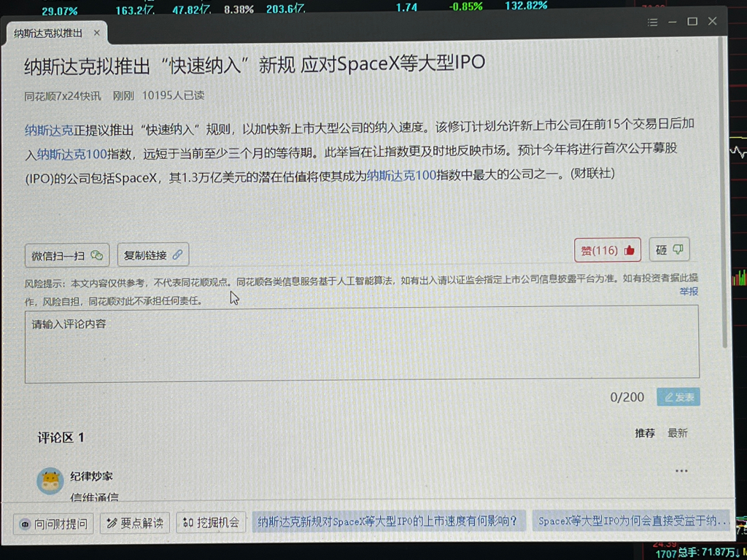Image resolution: width=747 pixels, height=560 pixels.
Task: Ask 纳斯达克新规对SpaceX等大型IPO的上市速度有何影响？
Action: pyautogui.click(x=388, y=521)
